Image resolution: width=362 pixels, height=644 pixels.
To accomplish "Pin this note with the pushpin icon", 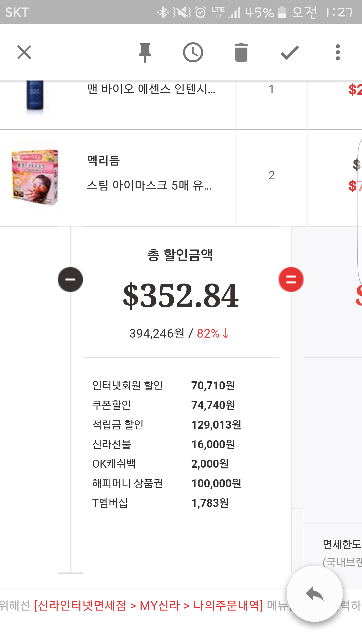I will [145, 52].
